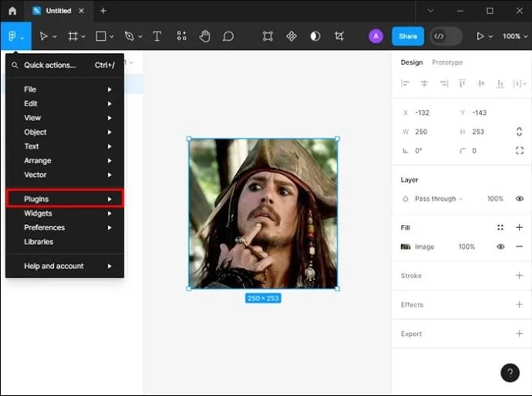This screenshot has height=396, width=532.
Task: Expand Move tool dropdown arrow
Action: tap(55, 37)
